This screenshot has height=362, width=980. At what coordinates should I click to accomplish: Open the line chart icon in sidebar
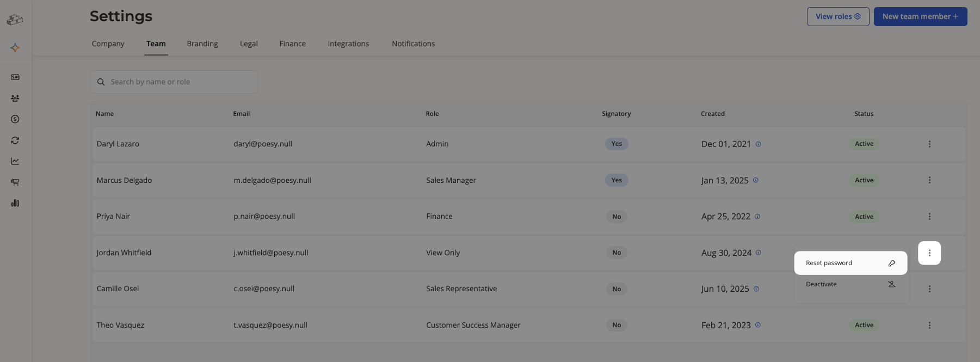(x=15, y=161)
